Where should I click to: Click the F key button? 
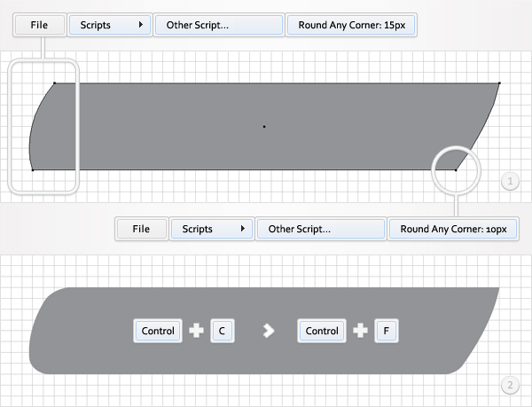[x=386, y=331]
